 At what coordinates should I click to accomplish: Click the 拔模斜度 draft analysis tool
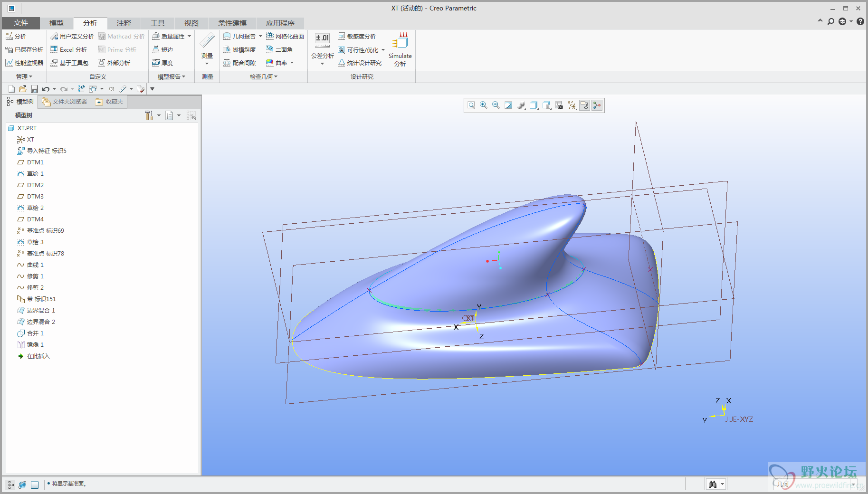239,49
